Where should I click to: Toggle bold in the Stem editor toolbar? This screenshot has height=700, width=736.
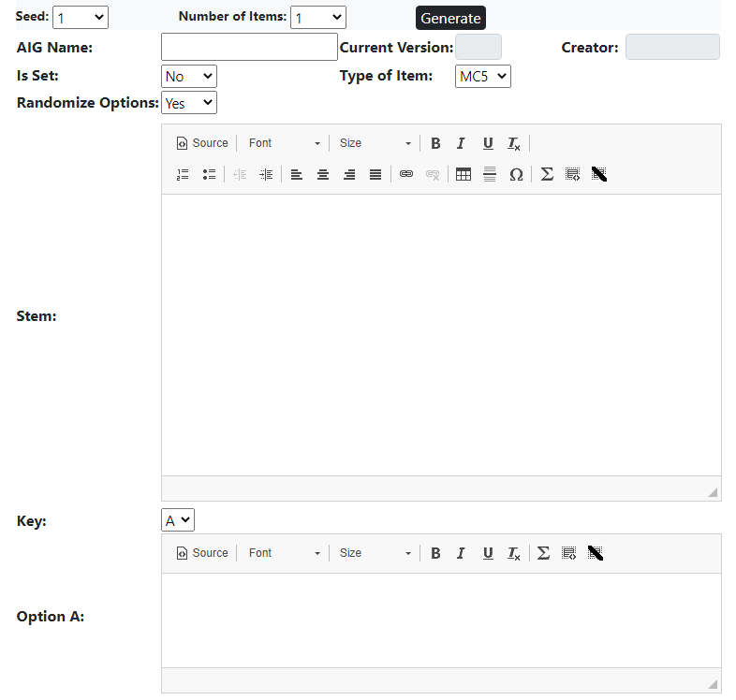(435, 143)
